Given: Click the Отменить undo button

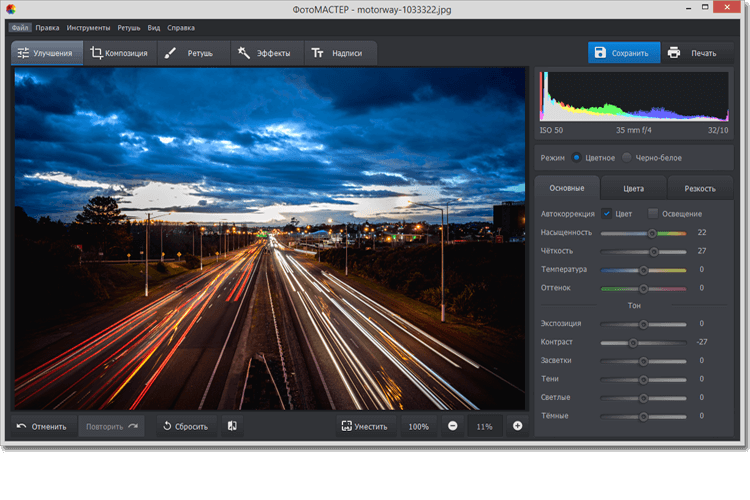Looking at the screenshot, I should pyautogui.click(x=42, y=426).
